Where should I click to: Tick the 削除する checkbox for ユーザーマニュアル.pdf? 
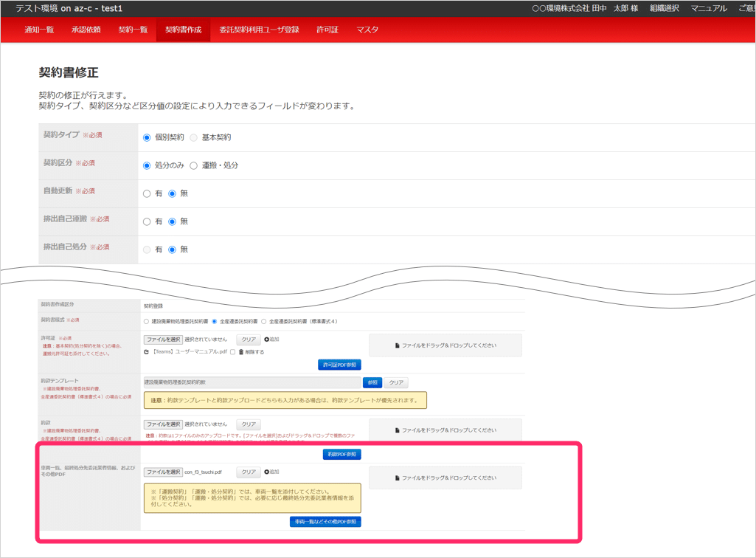click(232, 352)
